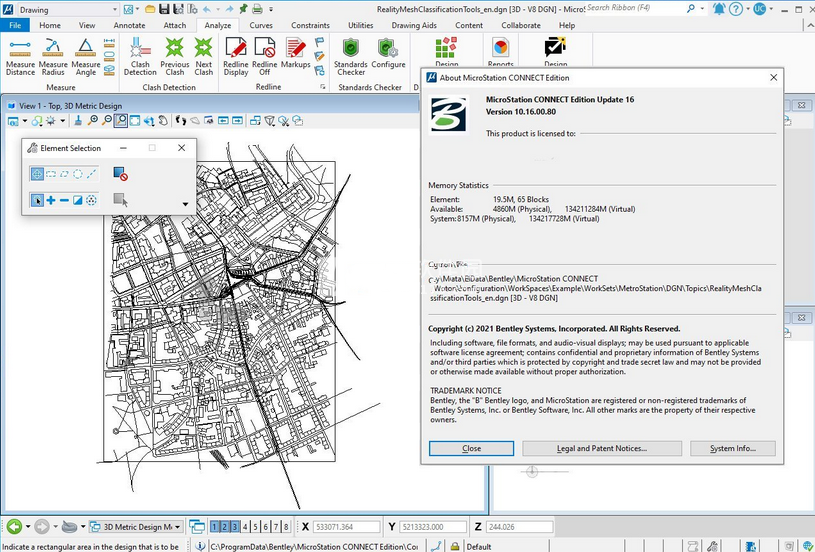The width and height of the screenshot is (815, 552).
Task: Click the Print icon in quick access toolbar
Action: (257, 9)
